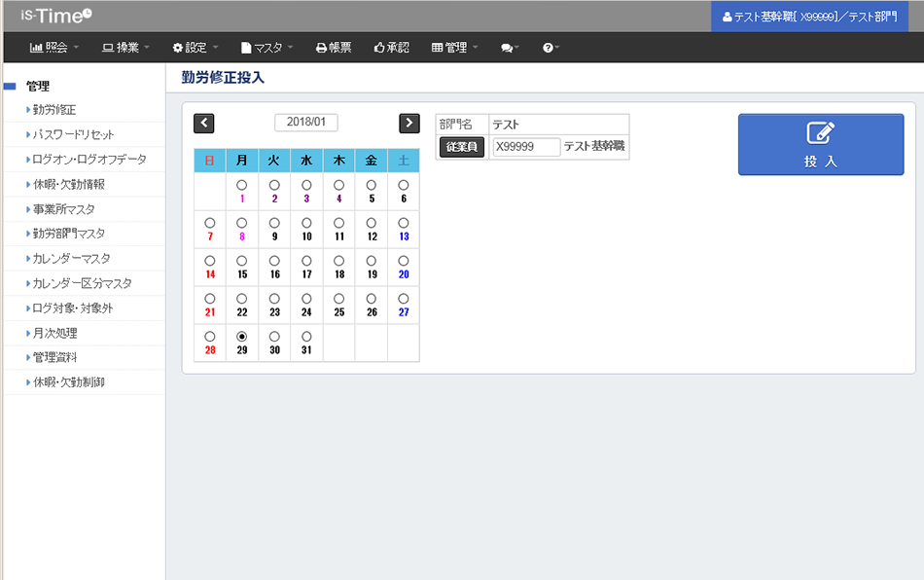Open パスワードリセット in sidebar
The image size is (924, 580).
73,134
